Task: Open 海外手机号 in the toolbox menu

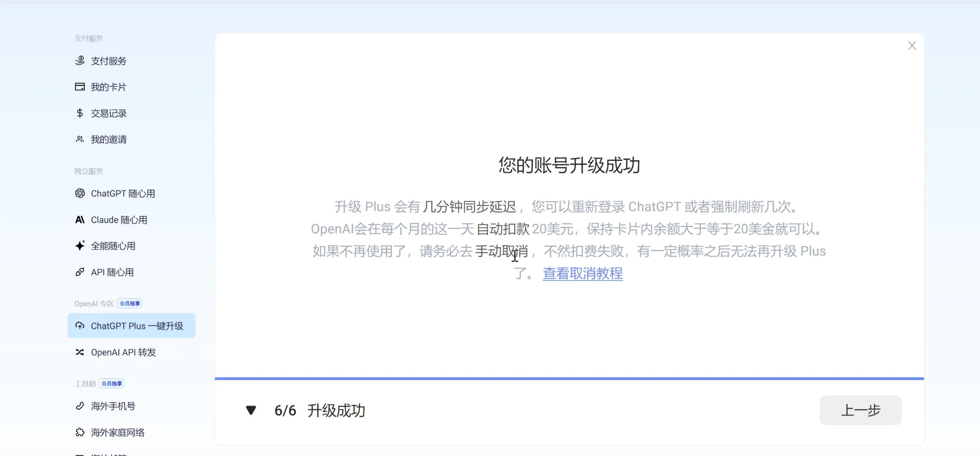Action: [113, 406]
